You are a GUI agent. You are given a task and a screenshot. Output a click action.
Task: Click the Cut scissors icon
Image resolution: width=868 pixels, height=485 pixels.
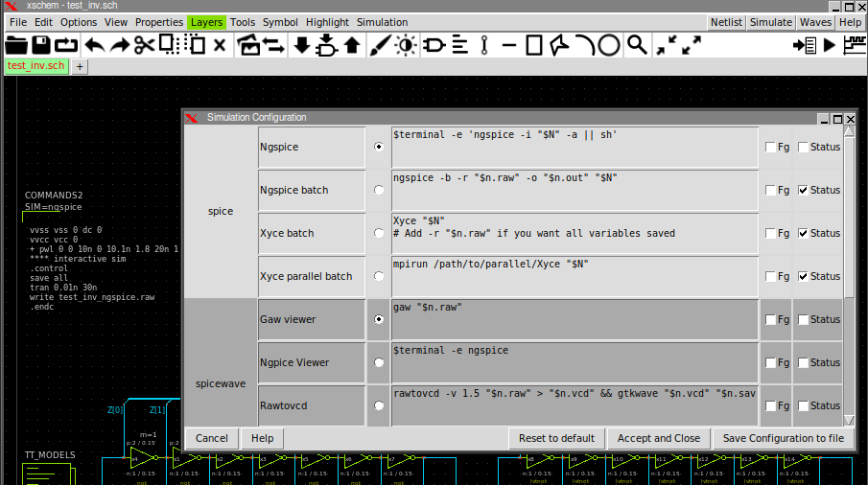point(144,44)
